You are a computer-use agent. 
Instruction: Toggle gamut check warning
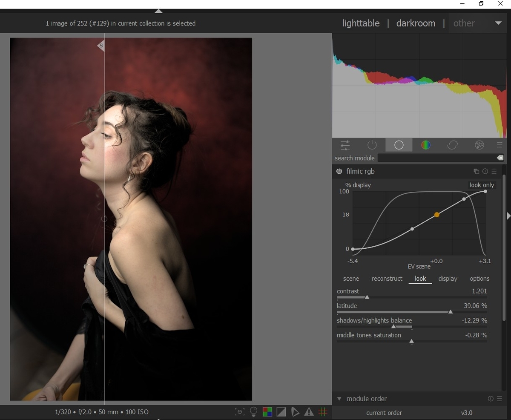pyautogui.click(x=309, y=412)
